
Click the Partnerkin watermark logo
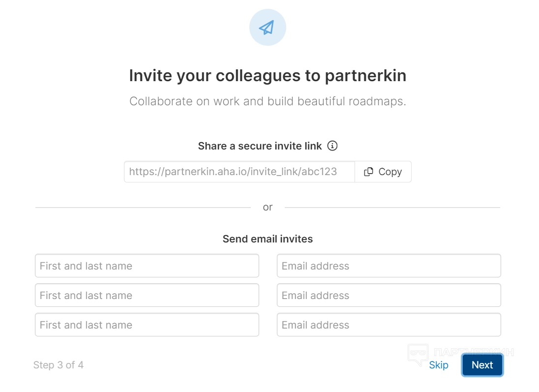point(461,353)
